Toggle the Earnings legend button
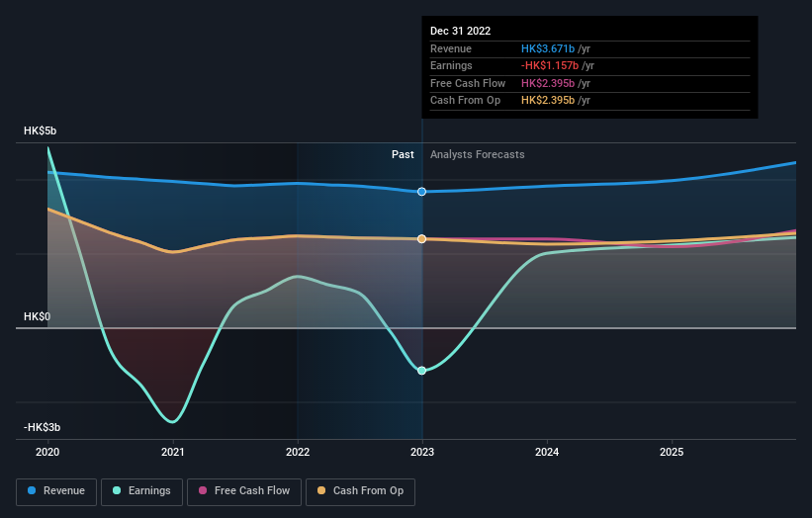Screen dimensions: 812x518 pyautogui.click(x=141, y=491)
